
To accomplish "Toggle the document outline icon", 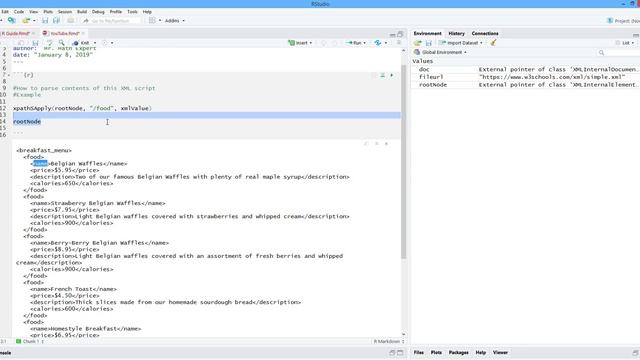I will (399, 43).
